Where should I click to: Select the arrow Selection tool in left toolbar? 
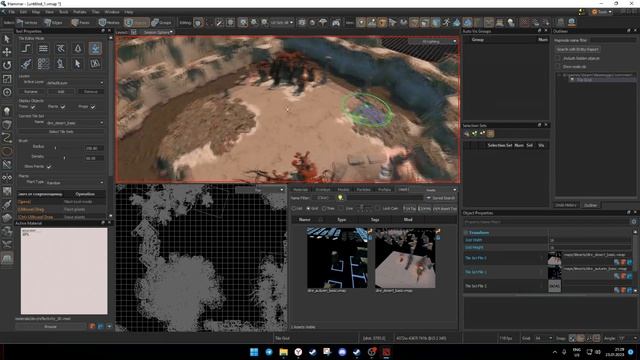[7, 39]
